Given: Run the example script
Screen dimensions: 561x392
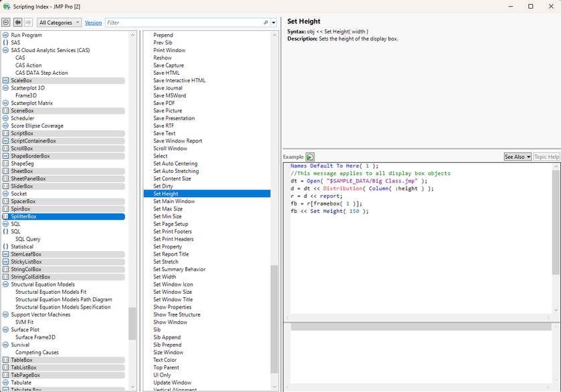Looking at the screenshot, I should click(310, 157).
